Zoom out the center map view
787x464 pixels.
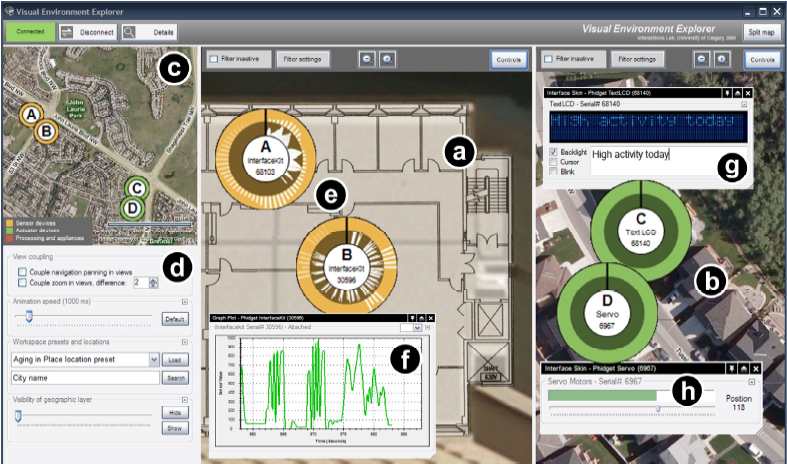pyautogui.click(x=367, y=59)
